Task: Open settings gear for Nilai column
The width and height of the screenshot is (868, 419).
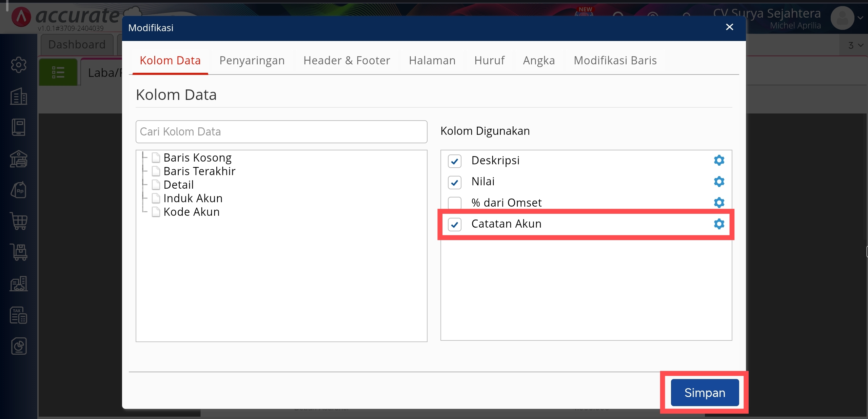Action: pos(719,182)
